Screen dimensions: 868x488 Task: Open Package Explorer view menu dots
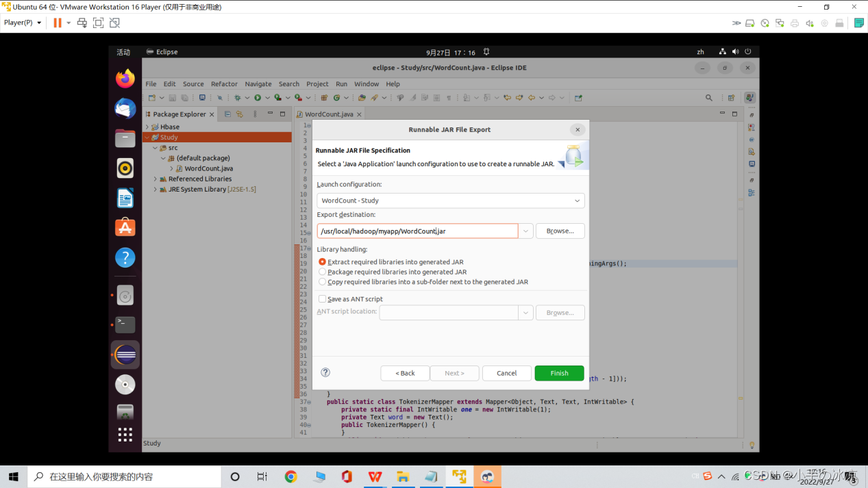pyautogui.click(x=255, y=114)
